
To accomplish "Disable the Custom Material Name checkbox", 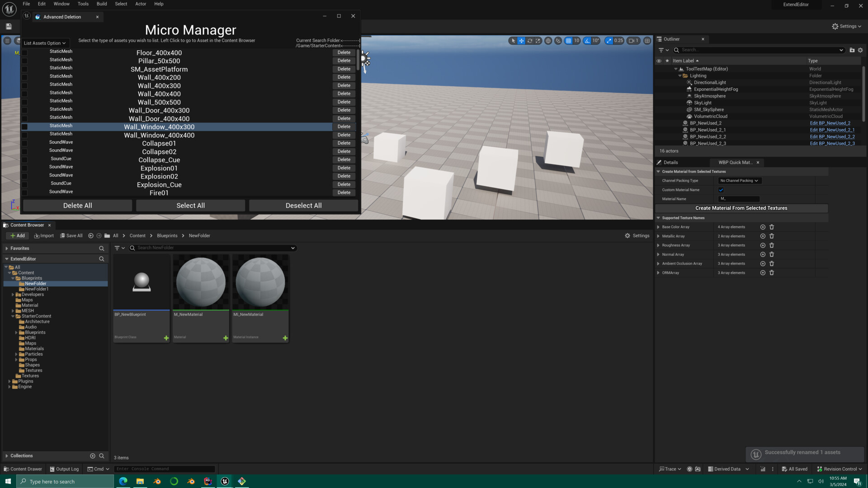I will point(721,190).
